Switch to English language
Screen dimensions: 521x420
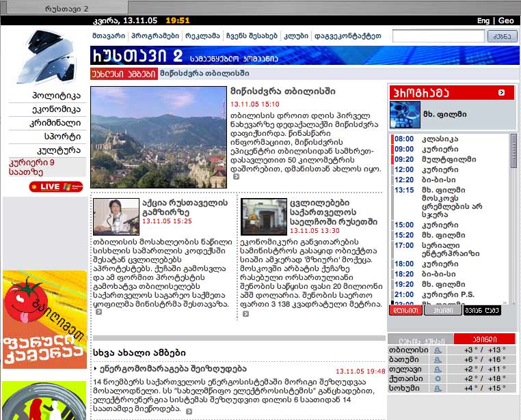point(483,20)
